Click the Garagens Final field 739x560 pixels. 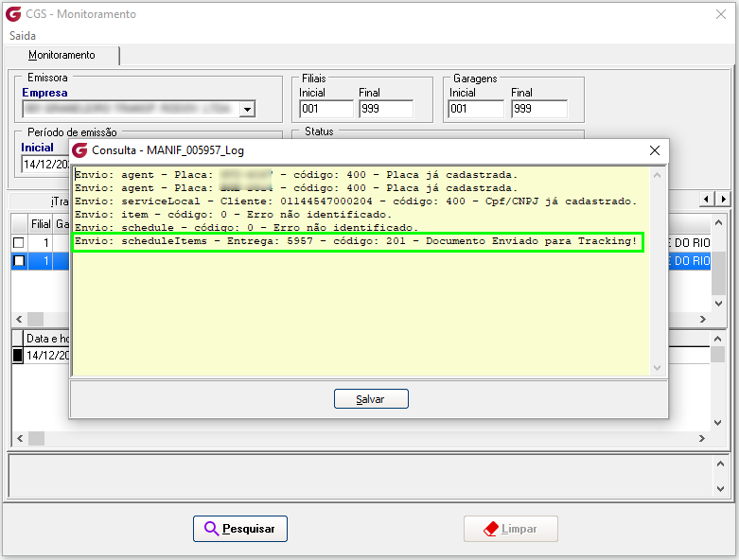539,109
